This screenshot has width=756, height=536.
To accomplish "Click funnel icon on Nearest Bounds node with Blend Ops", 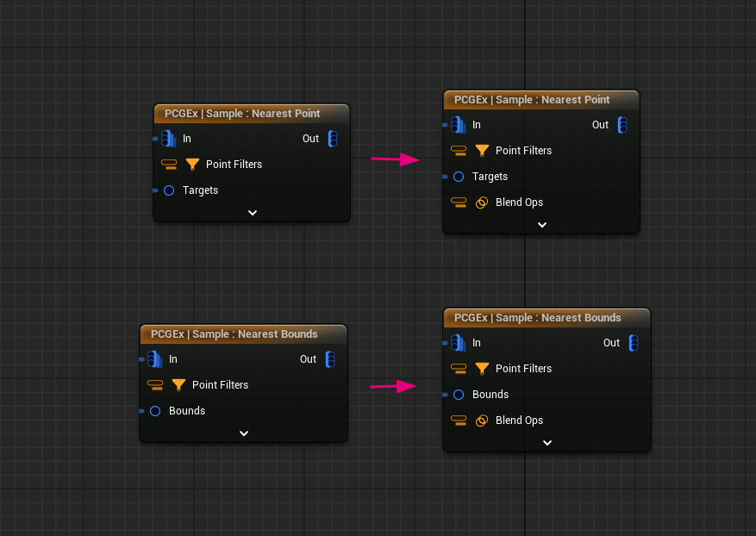I will click(x=482, y=369).
